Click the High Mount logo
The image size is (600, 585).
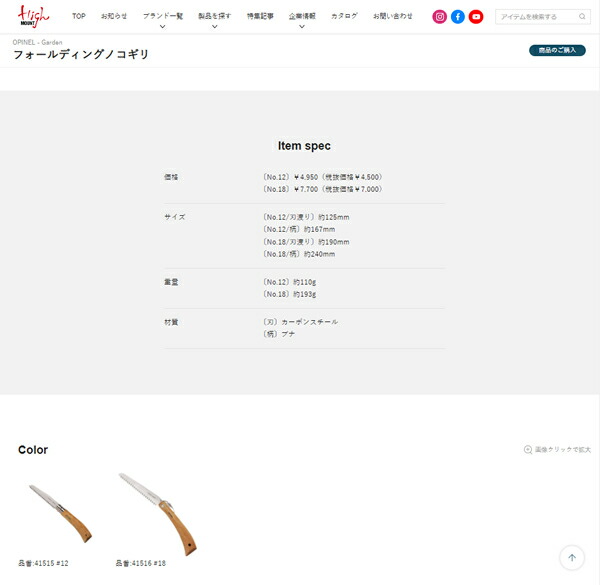pyautogui.click(x=33, y=16)
